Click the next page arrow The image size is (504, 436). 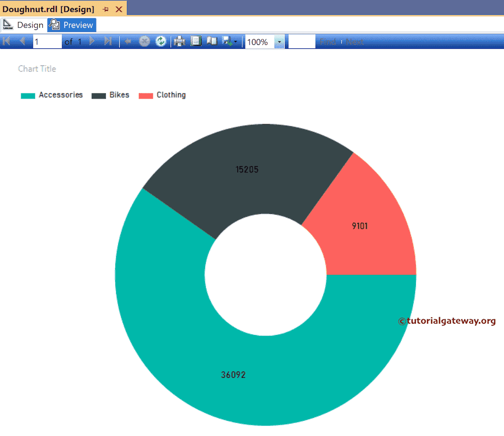tap(93, 41)
